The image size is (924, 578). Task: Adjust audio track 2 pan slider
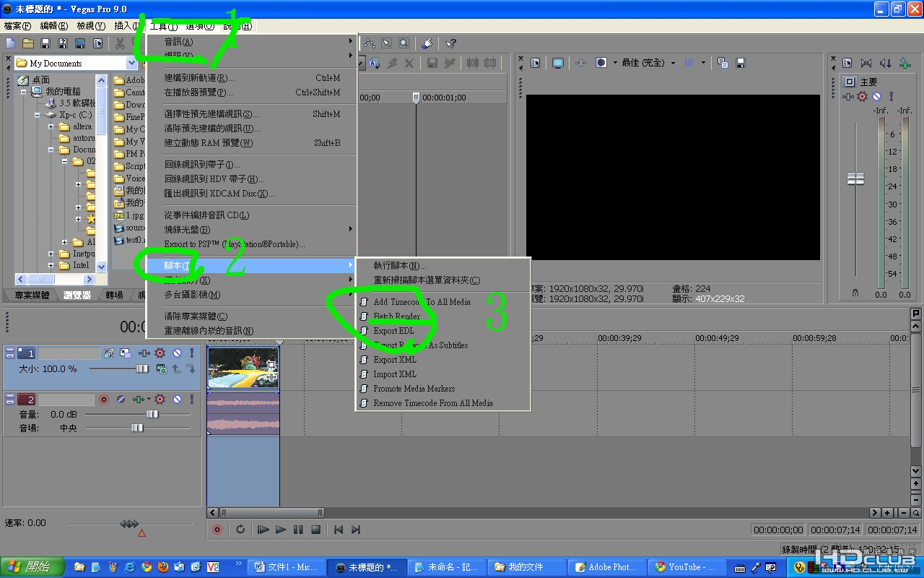137,428
